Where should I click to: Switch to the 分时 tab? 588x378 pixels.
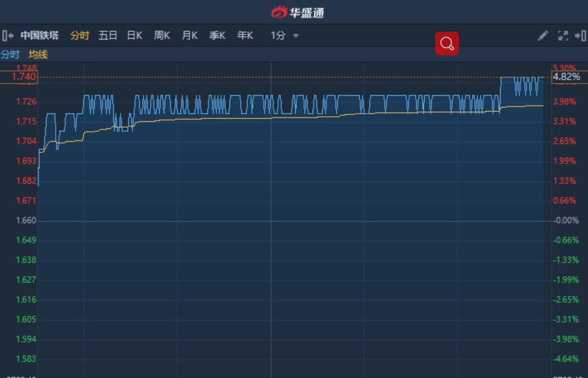pyautogui.click(x=80, y=36)
